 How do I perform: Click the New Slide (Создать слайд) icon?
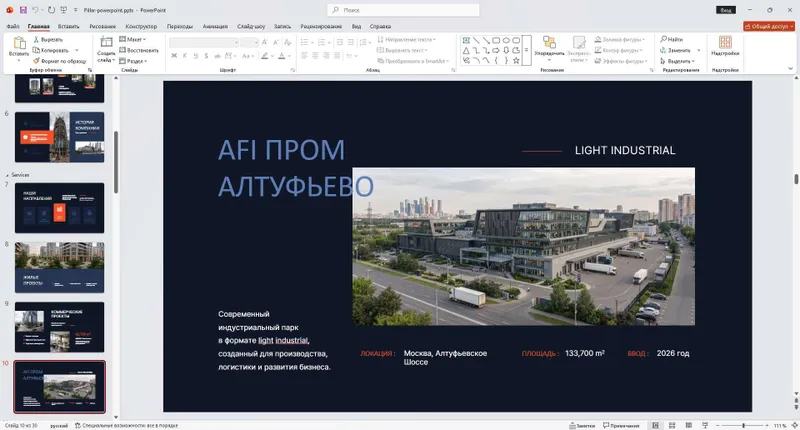pos(106,43)
